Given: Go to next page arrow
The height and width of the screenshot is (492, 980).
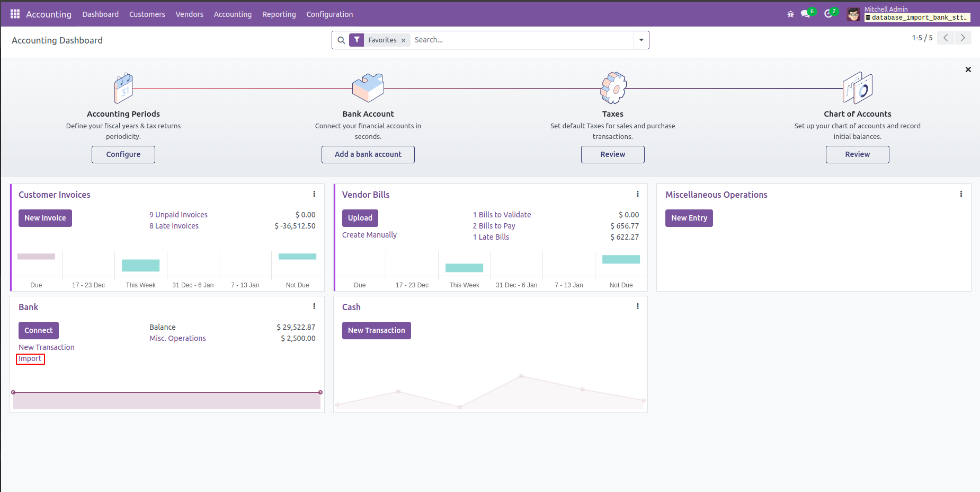Looking at the screenshot, I should pyautogui.click(x=963, y=38).
